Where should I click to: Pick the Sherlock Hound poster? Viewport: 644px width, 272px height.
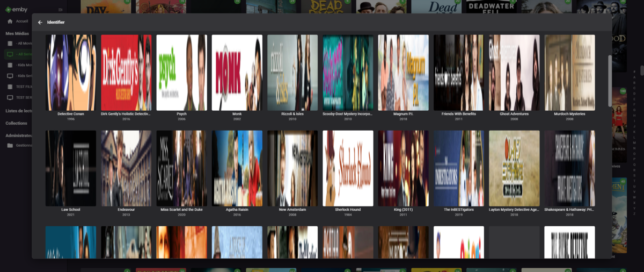tap(348, 168)
